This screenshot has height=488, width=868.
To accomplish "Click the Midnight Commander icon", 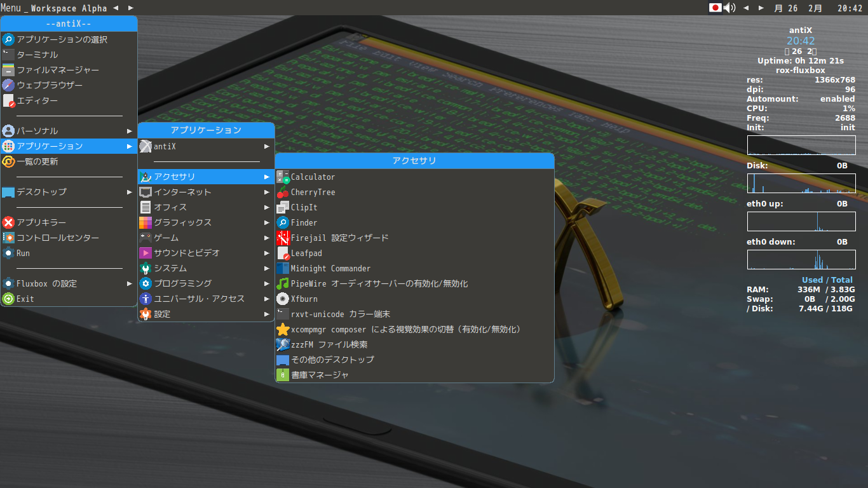I will pos(283,268).
